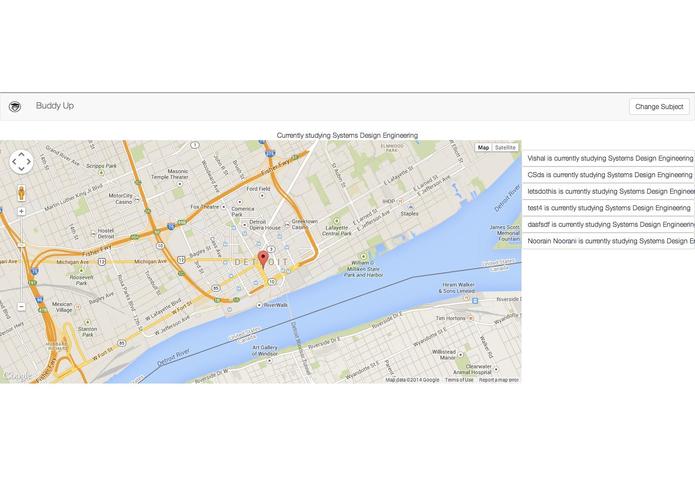
Task: Click the Stanton Park marker
Action: click(x=87, y=323)
